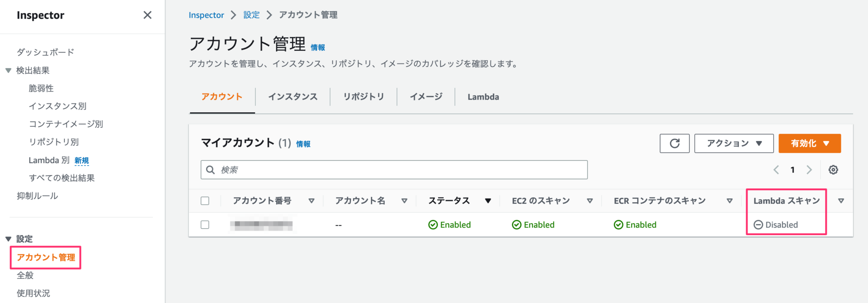Close the Inspector navigation sidebar
Image resolution: width=868 pixels, height=303 pixels.
click(x=147, y=15)
